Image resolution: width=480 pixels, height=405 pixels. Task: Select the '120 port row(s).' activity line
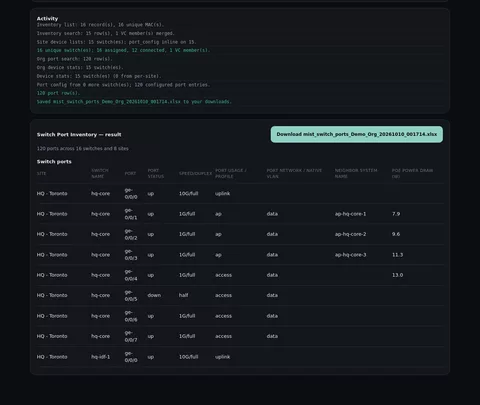(x=58, y=93)
